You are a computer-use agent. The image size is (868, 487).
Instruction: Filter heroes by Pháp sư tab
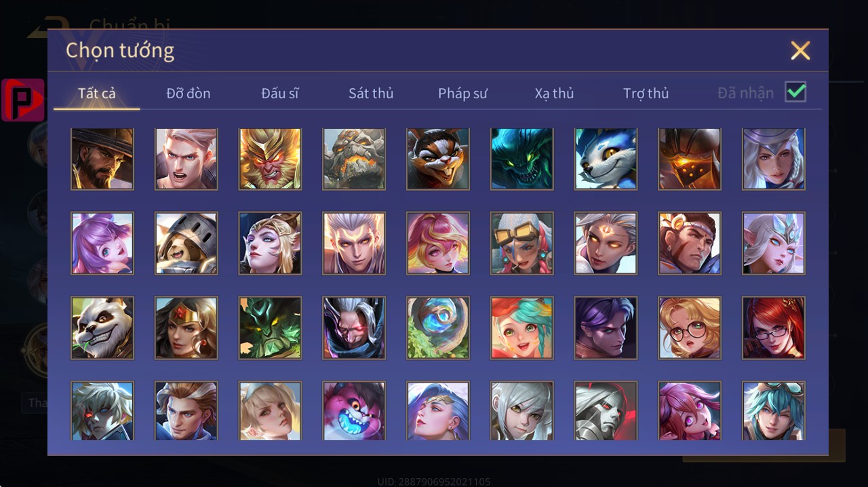click(x=462, y=94)
